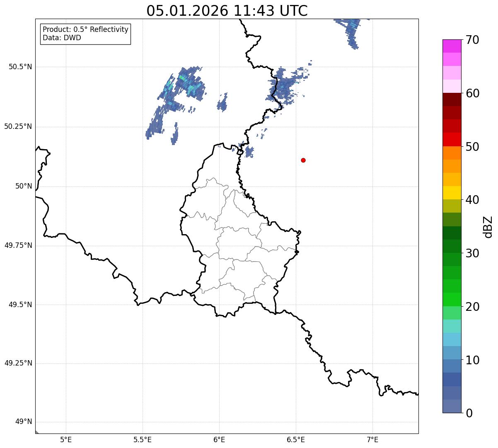Click the colorbar value 60
The height and width of the screenshot is (448, 498).
pos(472,93)
